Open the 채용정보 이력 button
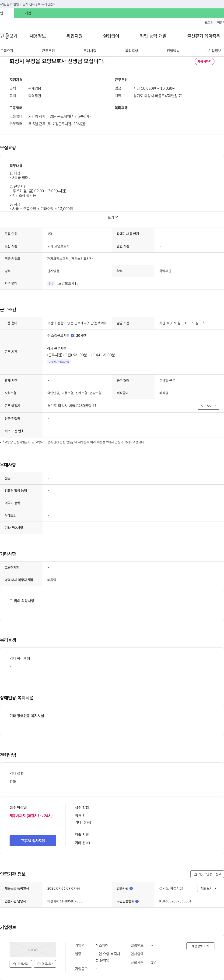Viewport: 224px width, 980px height. 200,946
